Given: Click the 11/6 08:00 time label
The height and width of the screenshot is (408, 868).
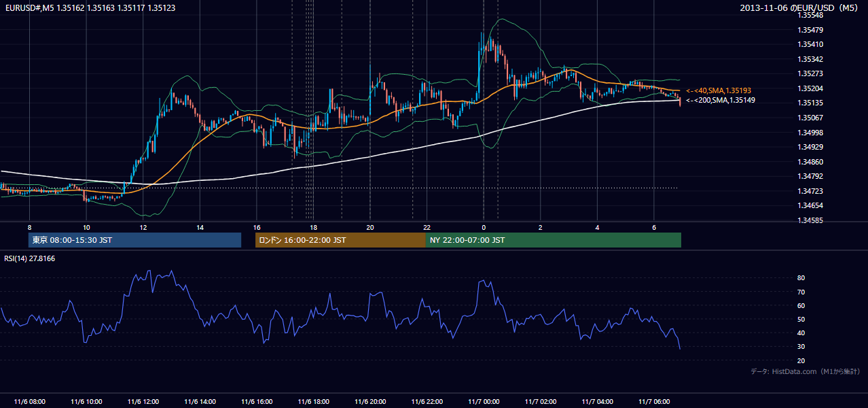Looking at the screenshot, I should pos(29,402).
